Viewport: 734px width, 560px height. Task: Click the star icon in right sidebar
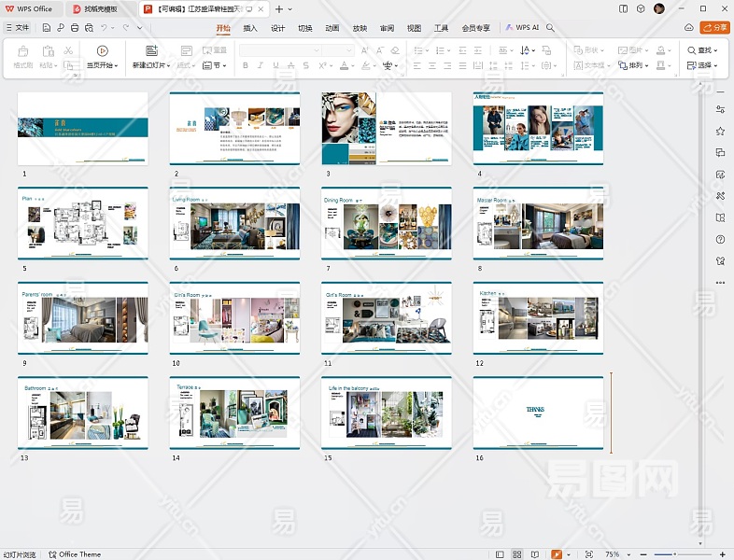tap(720, 132)
